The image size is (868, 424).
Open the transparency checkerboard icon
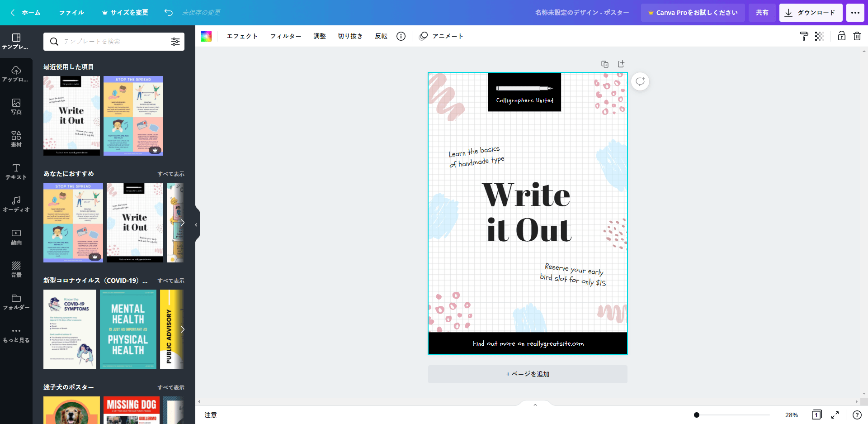tap(819, 36)
